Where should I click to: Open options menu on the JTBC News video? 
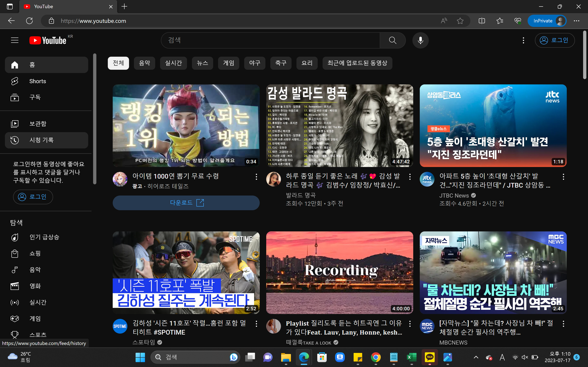pos(563,177)
